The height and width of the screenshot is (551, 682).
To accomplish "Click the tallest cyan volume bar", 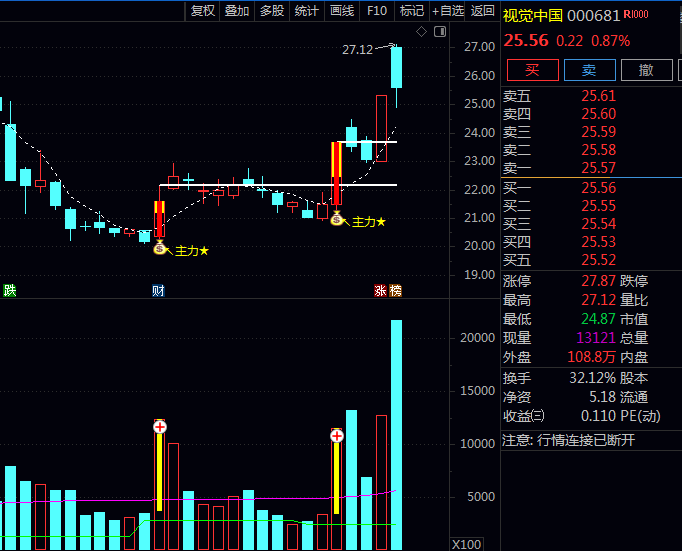I will 396,435.
